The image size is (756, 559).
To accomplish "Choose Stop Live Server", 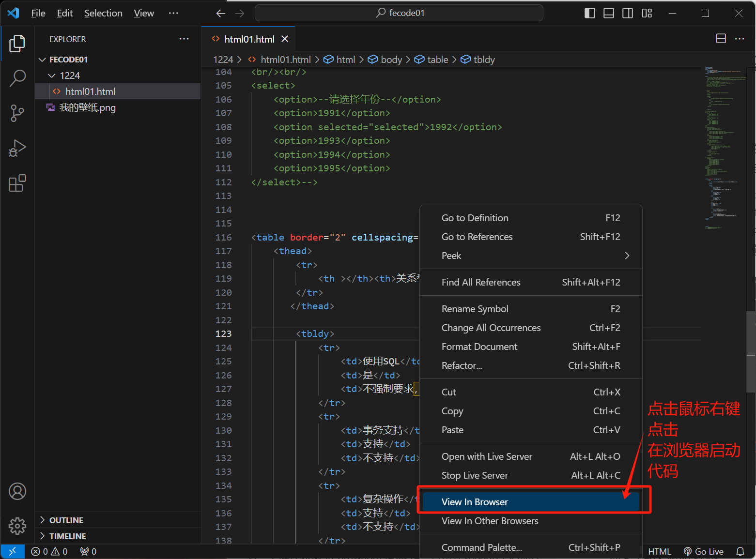I will point(531,475).
